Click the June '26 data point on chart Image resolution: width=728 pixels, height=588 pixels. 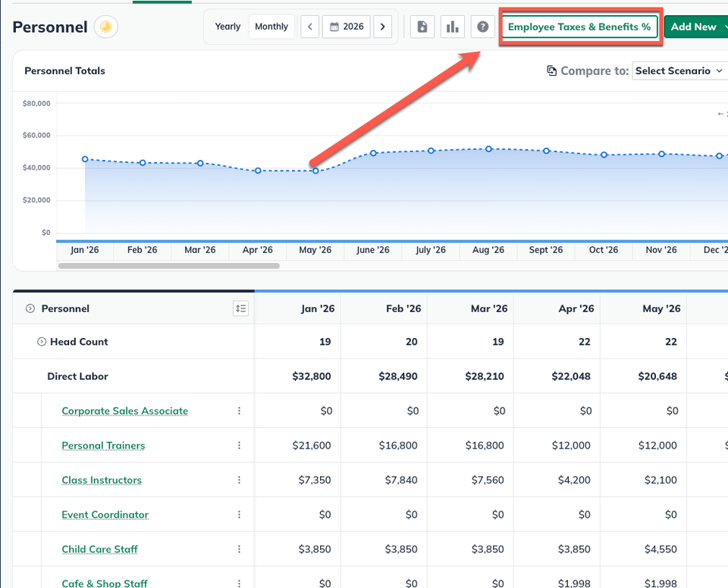click(x=373, y=153)
